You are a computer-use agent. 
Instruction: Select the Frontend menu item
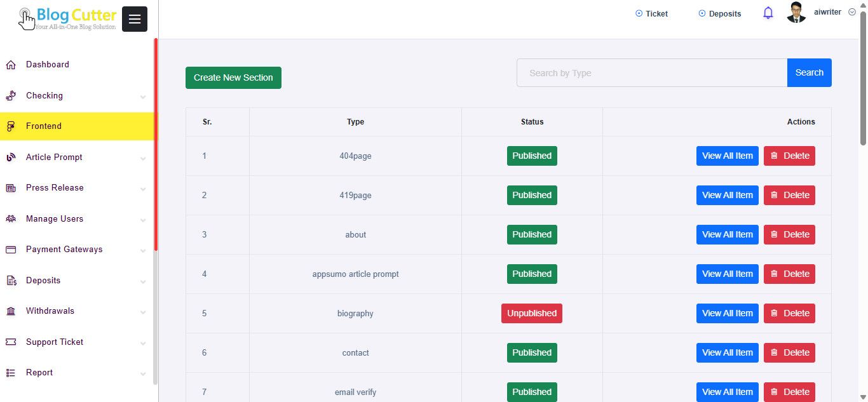44,126
